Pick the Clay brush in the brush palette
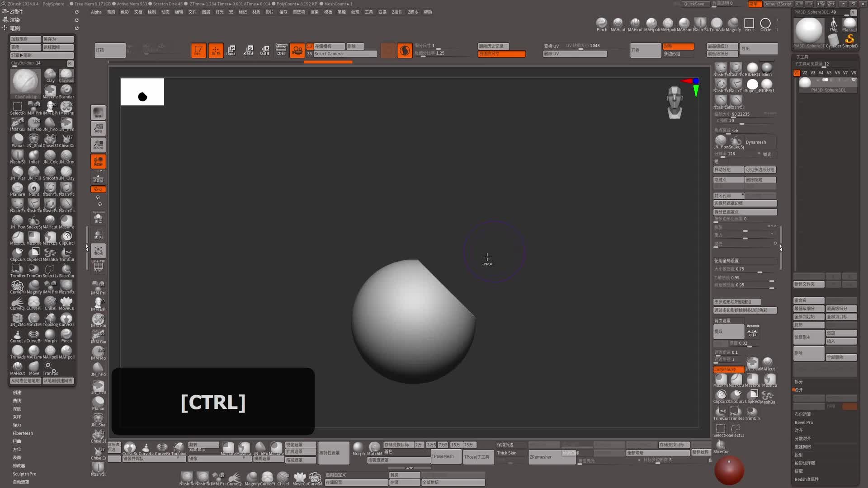Screen dimensions: 868x488 tap(50, 75)
